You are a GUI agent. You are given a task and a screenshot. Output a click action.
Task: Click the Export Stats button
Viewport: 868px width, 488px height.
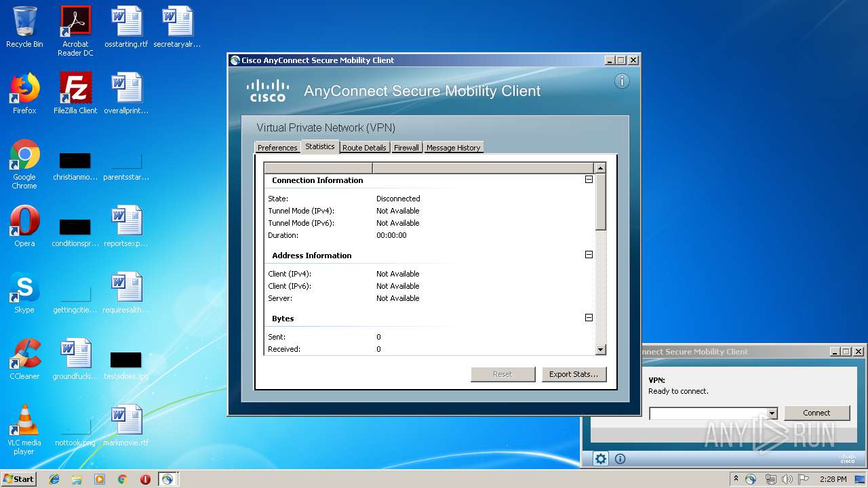(x=574, y=374)
